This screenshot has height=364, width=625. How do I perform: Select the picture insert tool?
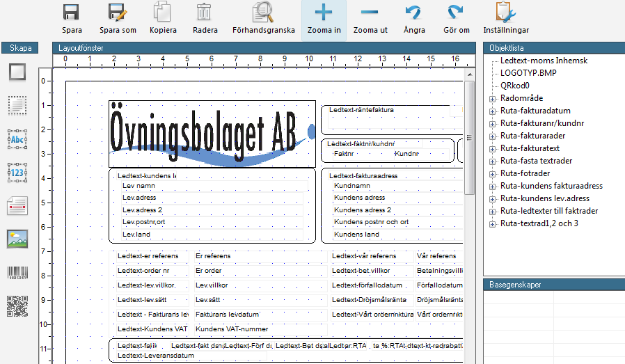pyautogui.click(x=17, y=239)
